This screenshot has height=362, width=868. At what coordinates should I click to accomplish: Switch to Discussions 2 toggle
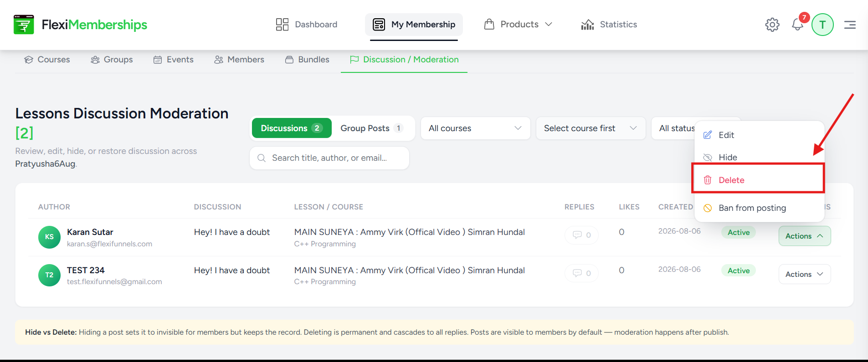click(292, 128)
